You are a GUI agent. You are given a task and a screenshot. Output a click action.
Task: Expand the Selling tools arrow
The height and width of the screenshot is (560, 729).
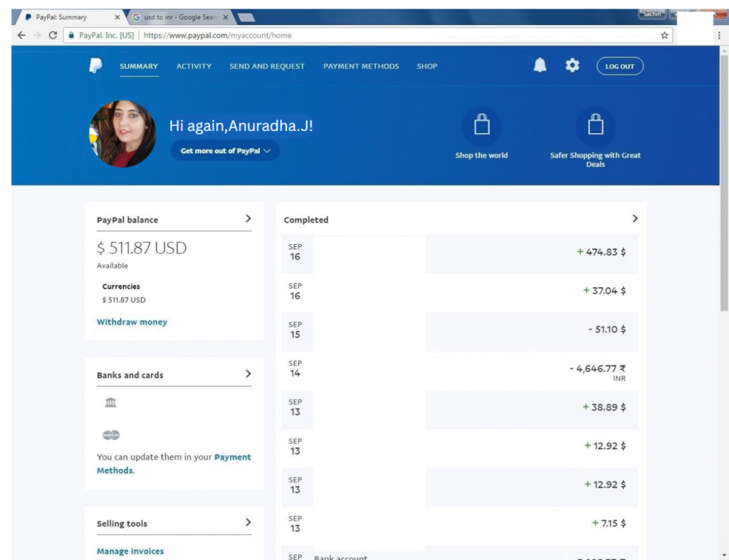[248, 523]
